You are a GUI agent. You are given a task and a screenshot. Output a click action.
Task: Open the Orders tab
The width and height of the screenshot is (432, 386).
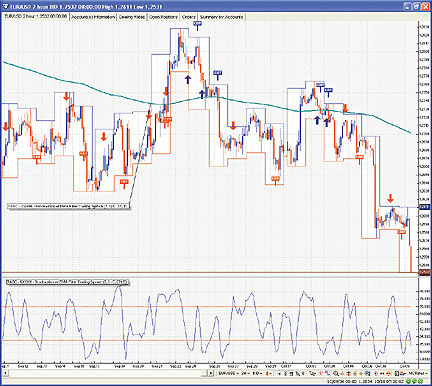click(189, 17)
